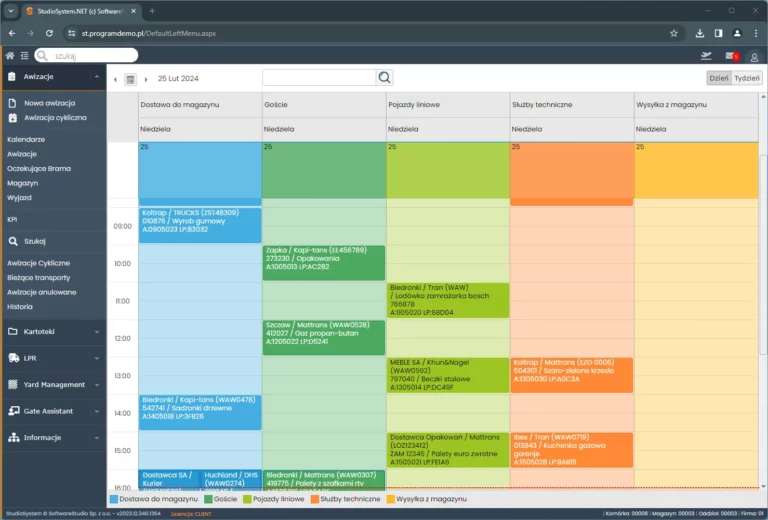Click the home icon in the top bar
The height and width of the screenshot is (520, 768).
click(10, 55)
